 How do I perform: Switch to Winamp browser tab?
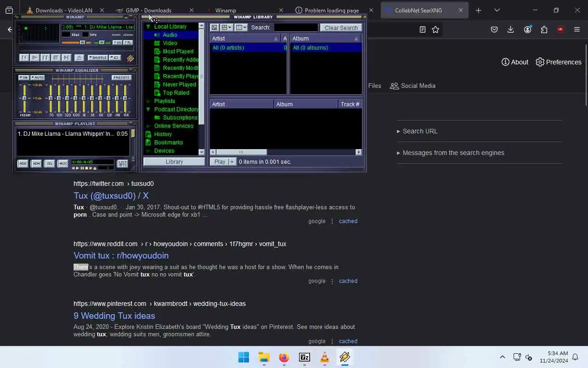(226, 10)
